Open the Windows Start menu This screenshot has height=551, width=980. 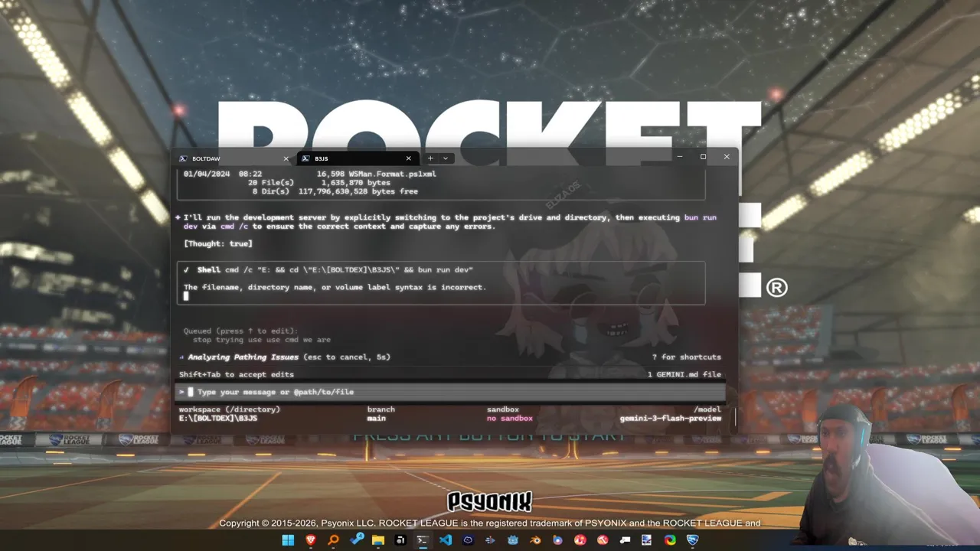click(x=288, y=540)
